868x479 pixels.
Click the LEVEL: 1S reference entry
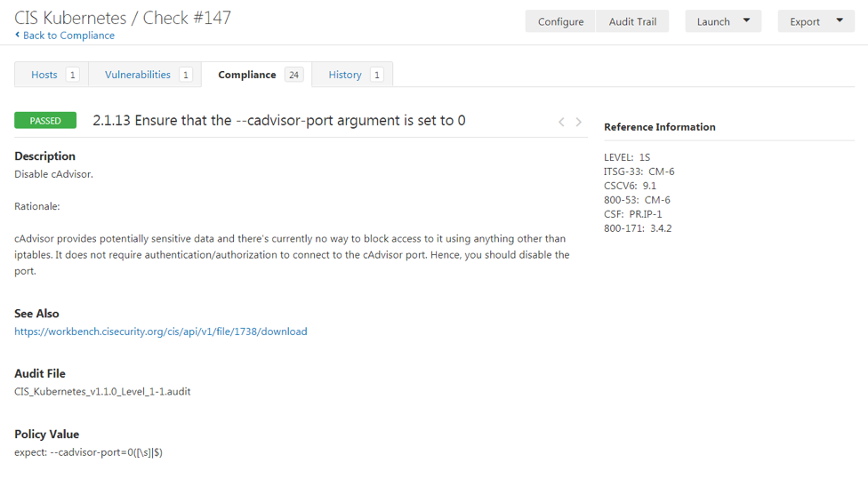pos(627,157)
